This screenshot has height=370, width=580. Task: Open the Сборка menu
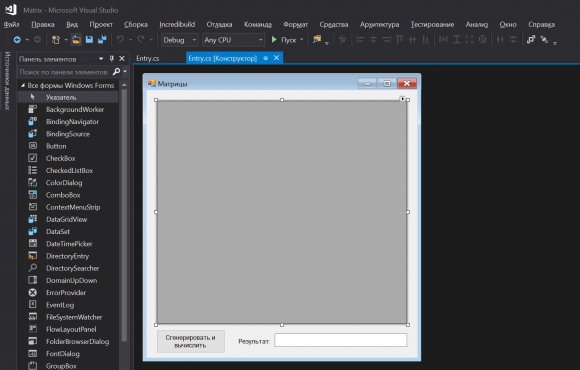tap(136, 24)
